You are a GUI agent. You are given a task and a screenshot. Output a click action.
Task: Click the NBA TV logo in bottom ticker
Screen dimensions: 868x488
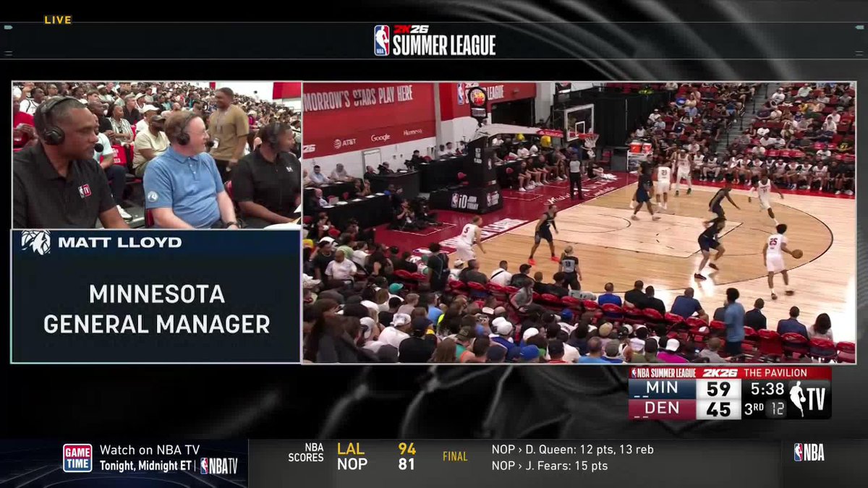click(x=219, y=466)
